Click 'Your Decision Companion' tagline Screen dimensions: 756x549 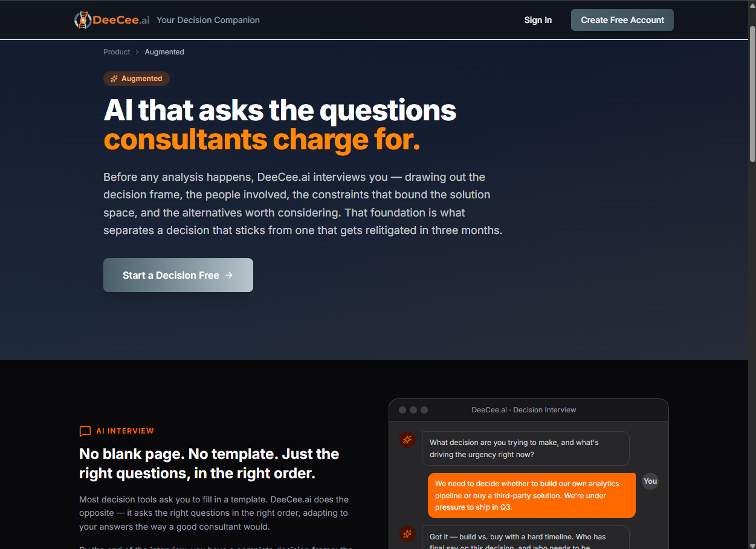click(208, 20)
